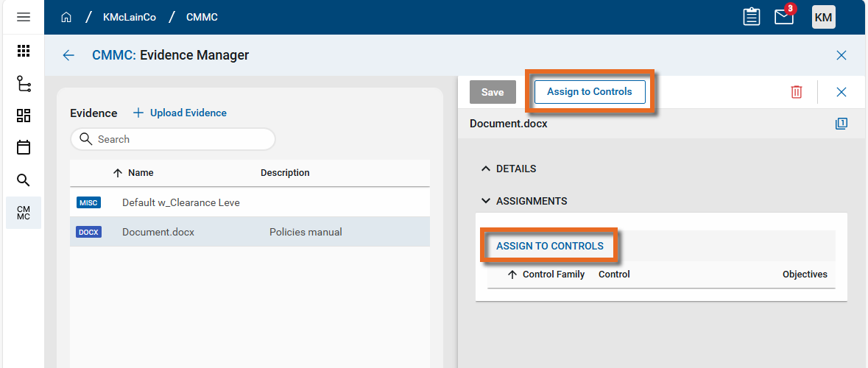Open mail notifications with badge
Image resolution: width=868 pixels, height=368 pixels.
pos(784,17)
